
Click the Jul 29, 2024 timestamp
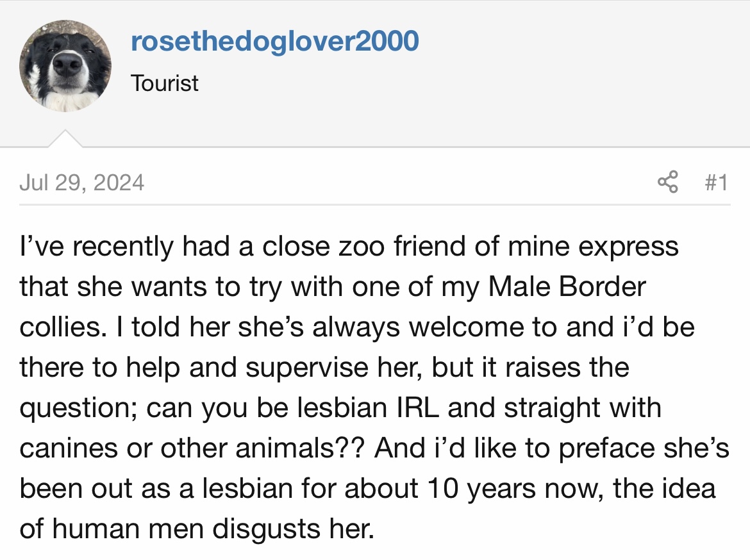[x=82, y=183]
